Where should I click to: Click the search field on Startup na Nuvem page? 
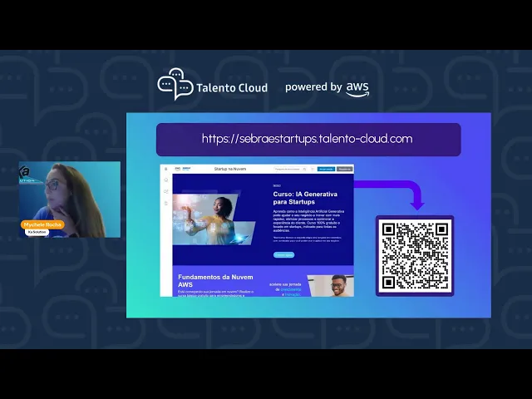(x=290, y=169)
